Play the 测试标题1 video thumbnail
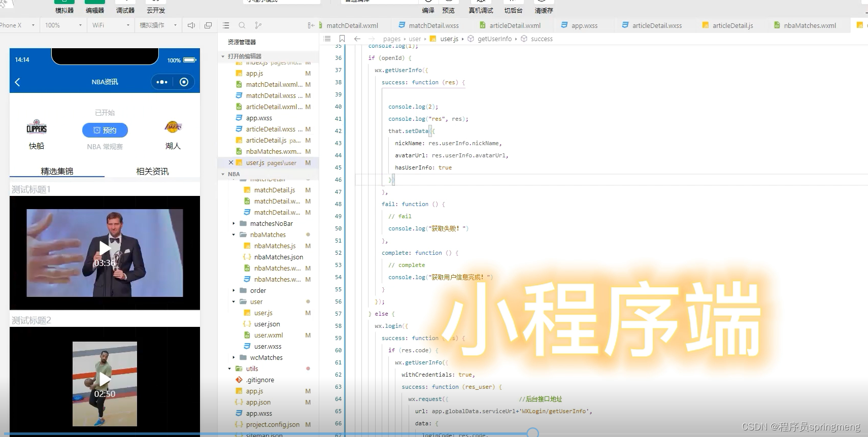 pos(105,249)
